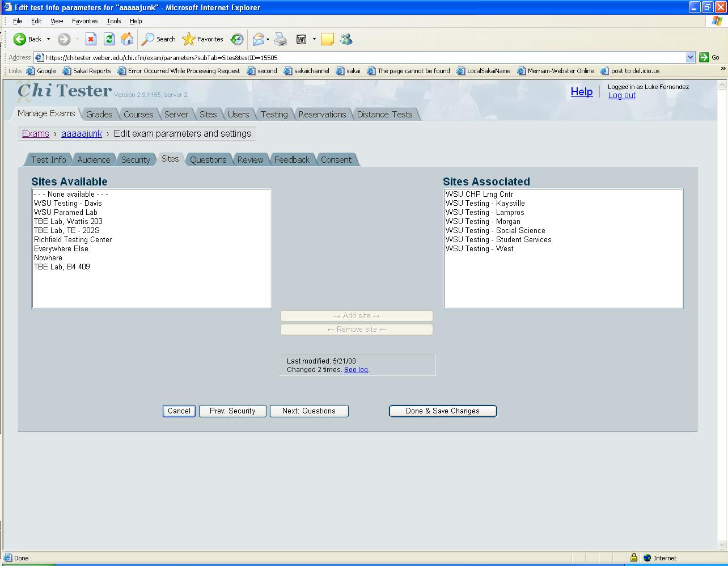Open the Back button history dropdown
This screenshot has height=566, width=728.
click(48, 39)
